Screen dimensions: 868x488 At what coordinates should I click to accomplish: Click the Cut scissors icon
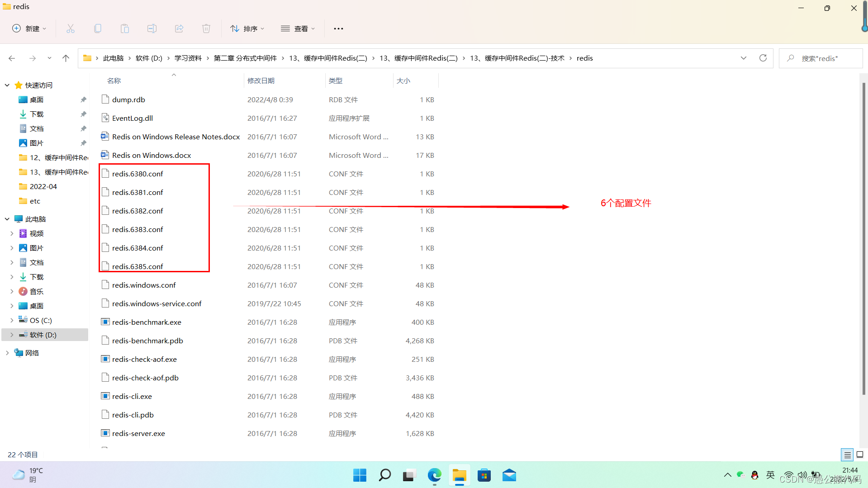pyautogui.click(x=71, y=28)
